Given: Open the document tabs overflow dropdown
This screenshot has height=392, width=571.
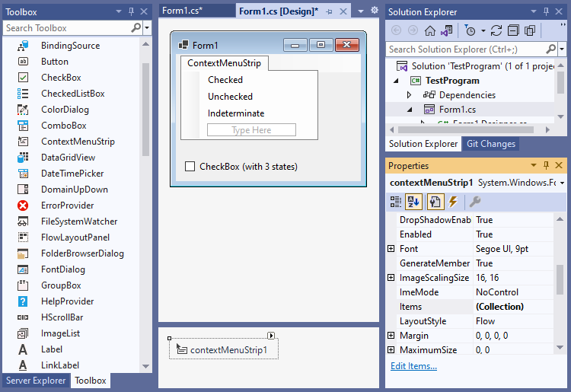Looking at the screenshot, I should [361, 11].
